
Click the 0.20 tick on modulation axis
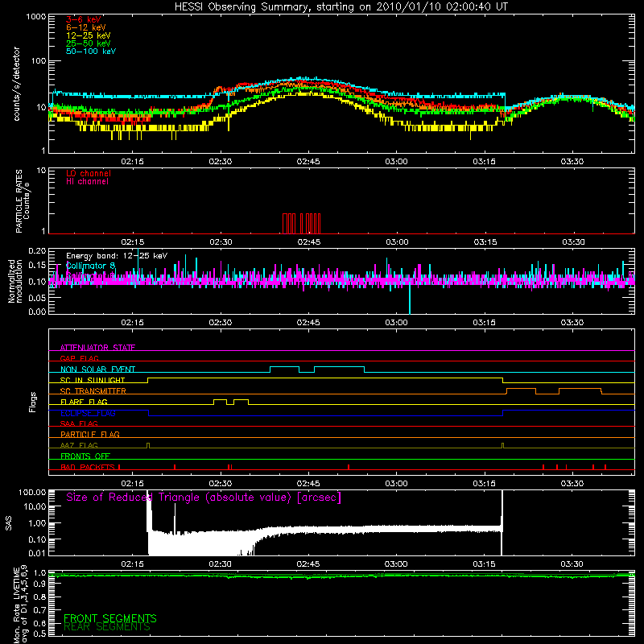click(x=37, y=251)
